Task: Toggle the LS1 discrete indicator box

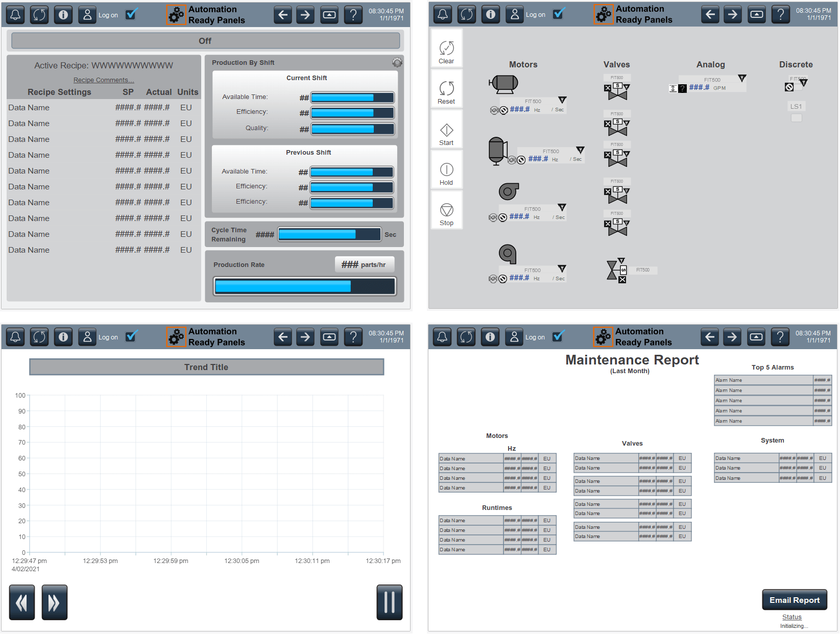Action: (x=796, y=118)
